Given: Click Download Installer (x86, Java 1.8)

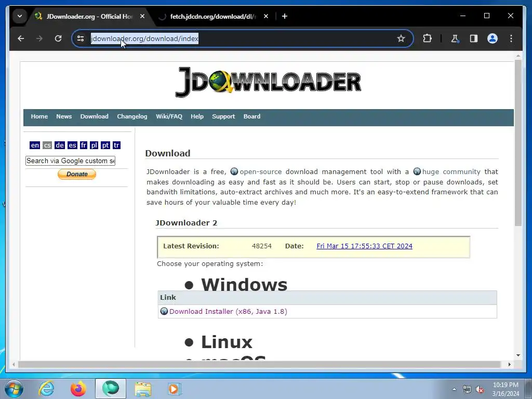Looking at the screenshot, I should click(228, 312).
